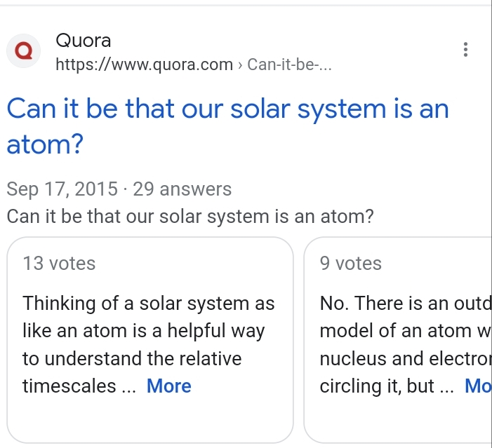Click the 29 answers label
The width and height of the screenshot is (492, 448).
pyautogui.click(x=182, y=189)
